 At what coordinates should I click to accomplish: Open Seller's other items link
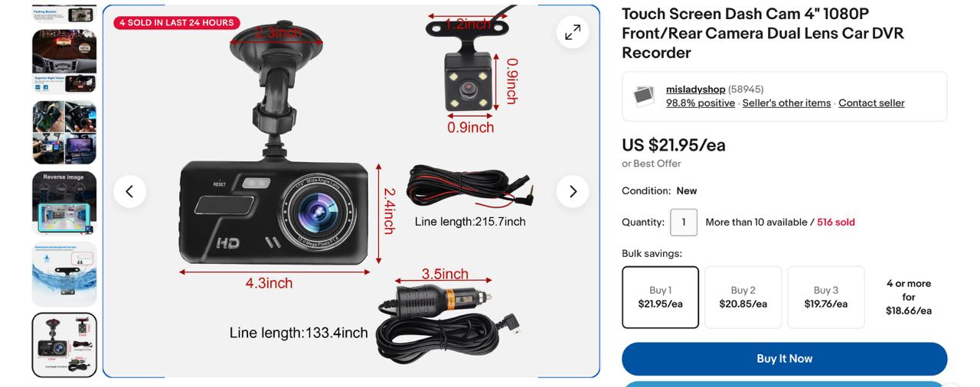coord(786,103)
